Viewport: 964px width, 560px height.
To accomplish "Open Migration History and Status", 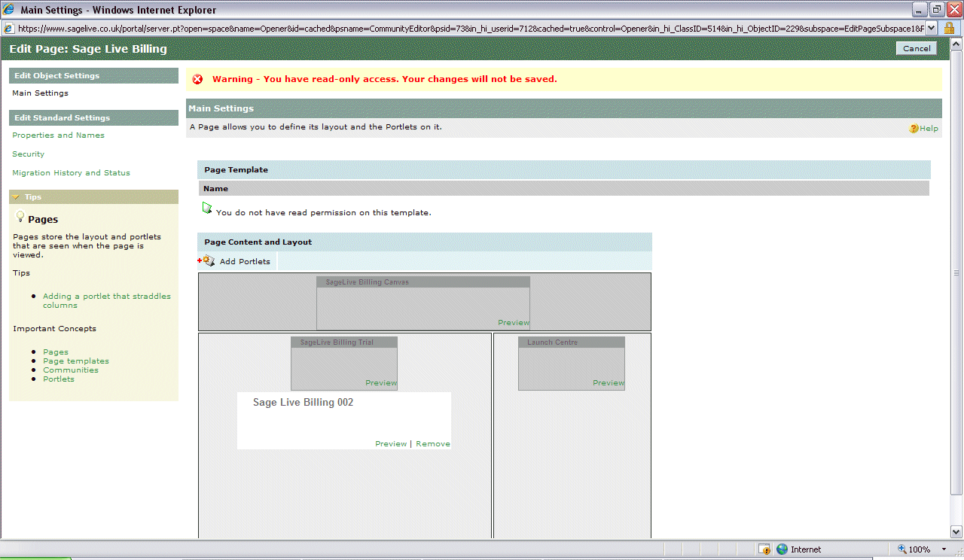I will tap(71, 173).
